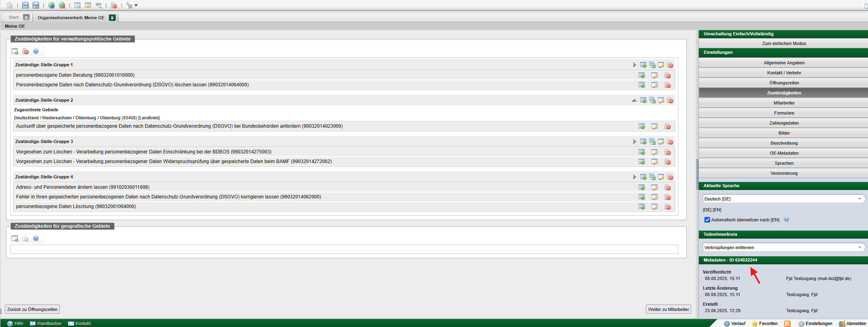The image size is (868, 327).
Task: Open the RSS feed icon in footer
Action: [x=787, y=324]
